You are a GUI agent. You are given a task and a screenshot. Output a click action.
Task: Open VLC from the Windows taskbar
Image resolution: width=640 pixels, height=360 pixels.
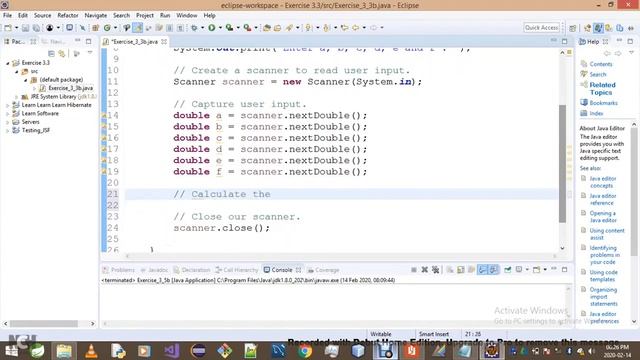(x=91, y=351)
